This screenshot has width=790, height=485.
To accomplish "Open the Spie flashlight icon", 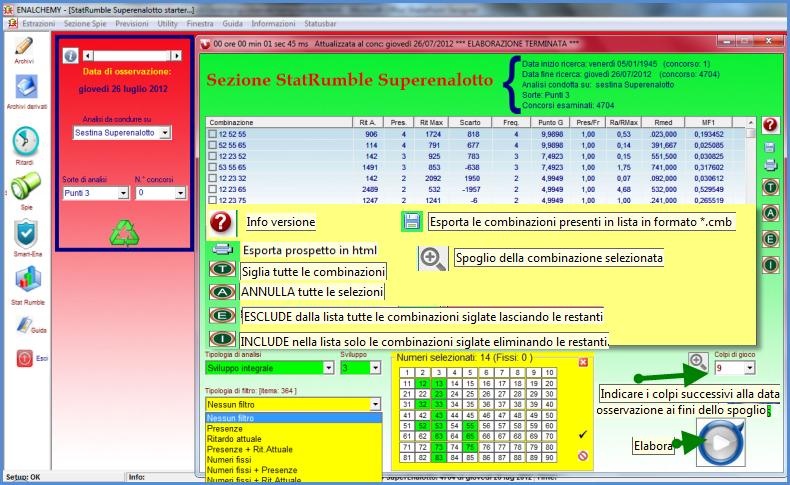I will coord(26,186).
